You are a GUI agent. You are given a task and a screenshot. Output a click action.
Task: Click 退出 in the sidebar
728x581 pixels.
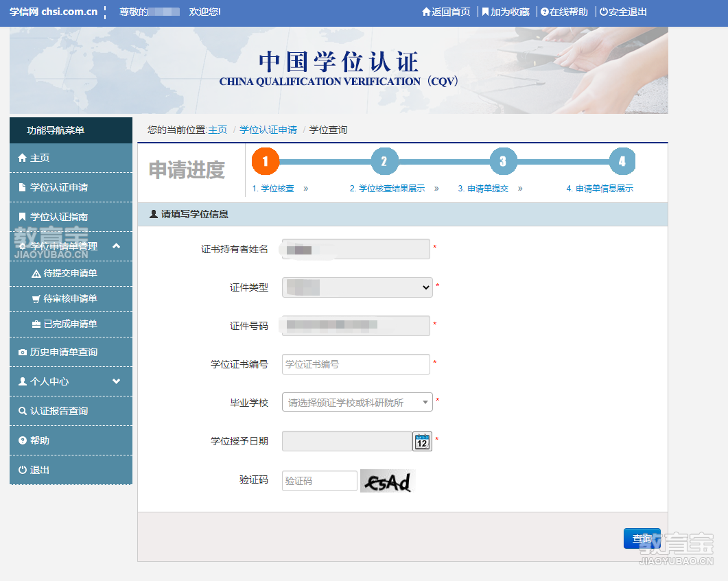71,470
